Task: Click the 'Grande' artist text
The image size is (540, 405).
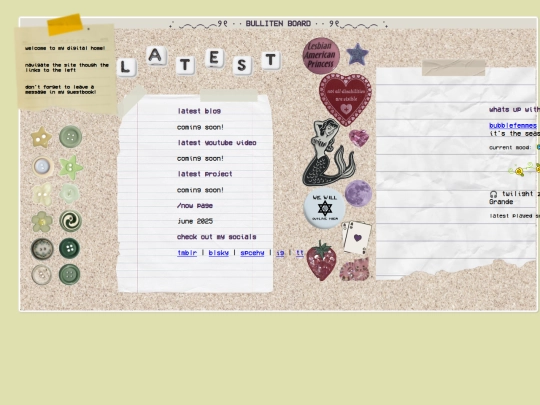Action: pos(501,202)
